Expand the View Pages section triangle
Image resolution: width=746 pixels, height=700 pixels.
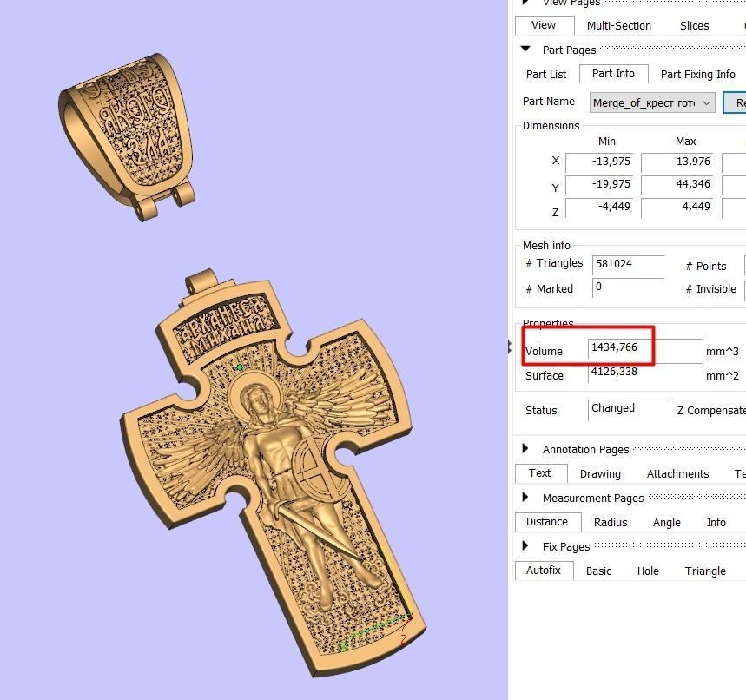(x=525, y=2)
